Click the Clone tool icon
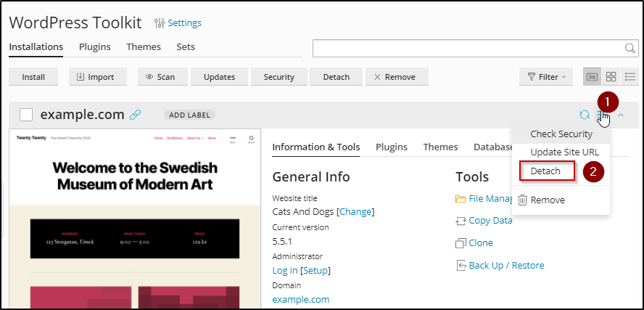644x310 pixels. 460,243
